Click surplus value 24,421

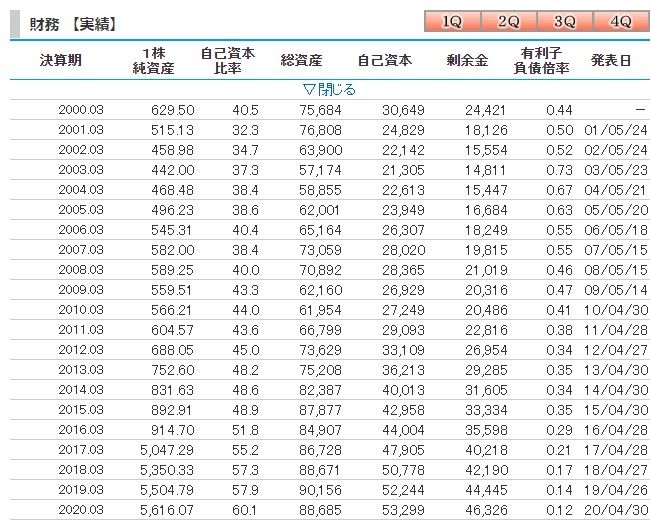pyautogui.click(x=485, y=110)
